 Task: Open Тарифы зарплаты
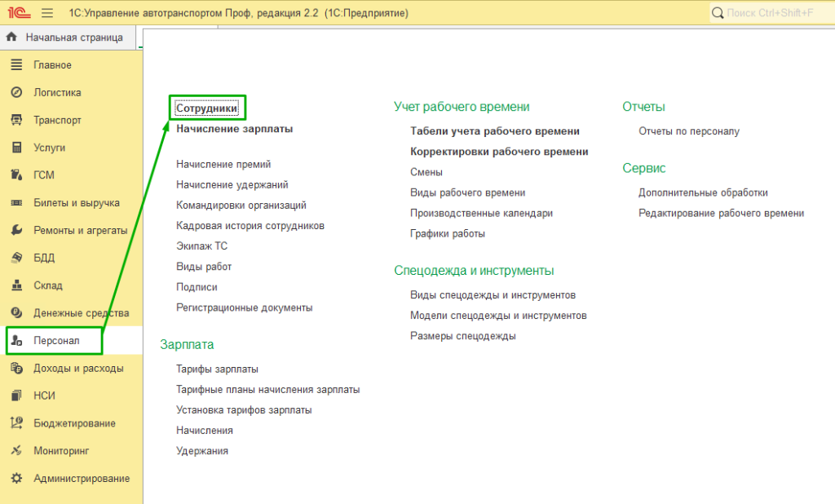[217, 369]
